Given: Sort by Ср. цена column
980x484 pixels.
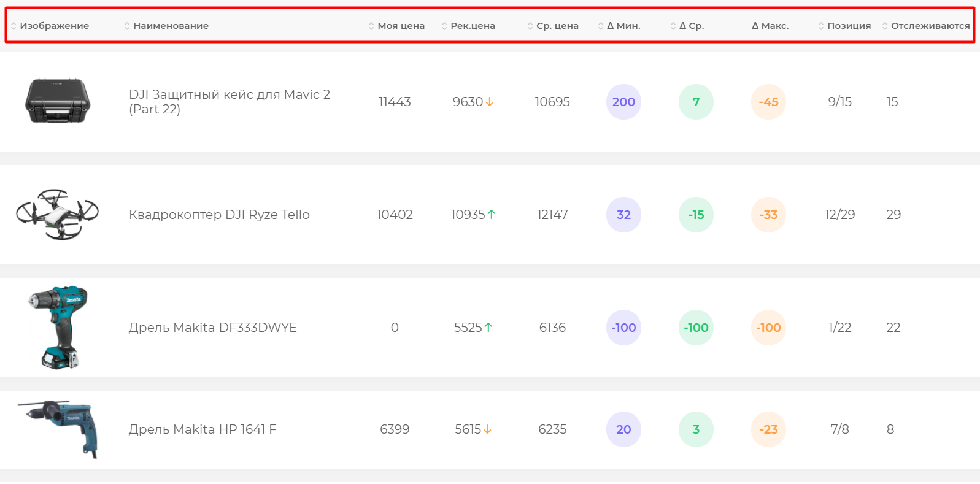Looking at the screenshot, I should pyautogui.click(x=554, y=26).
